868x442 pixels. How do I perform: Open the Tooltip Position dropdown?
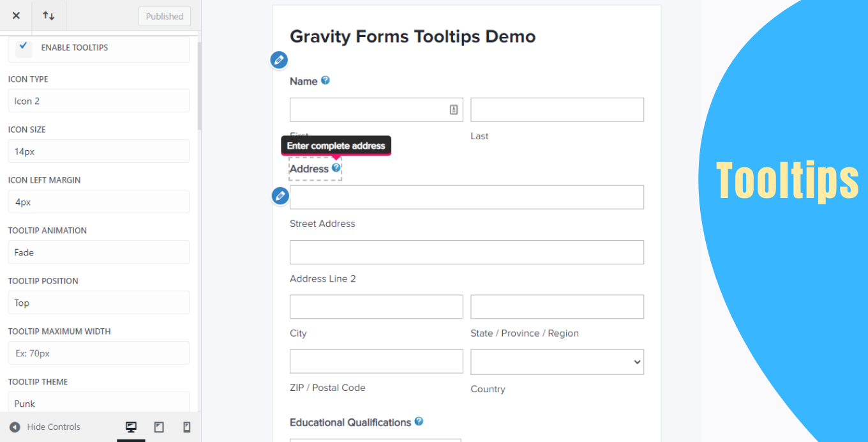99,303
